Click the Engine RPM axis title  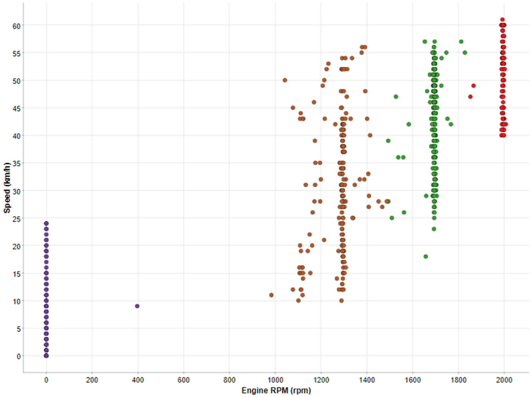pos(276,391)
